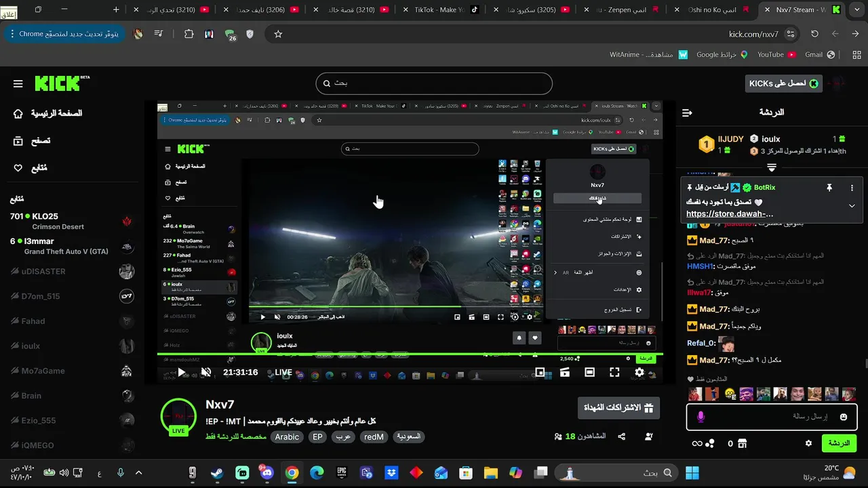
Task: Open Steam from the taskbar
Action: click(x=217, y=472)
